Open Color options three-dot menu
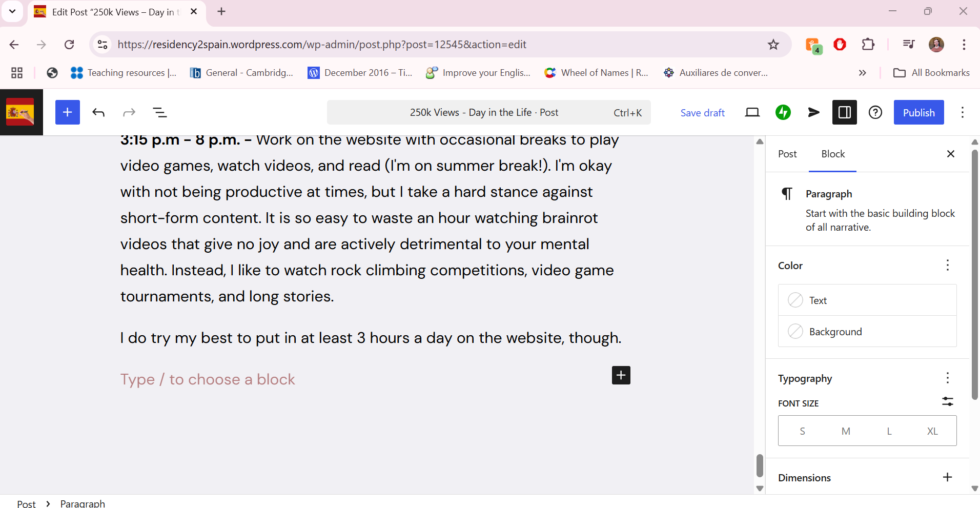The width and height of the screenshot is (980, 508). point(947,265)
